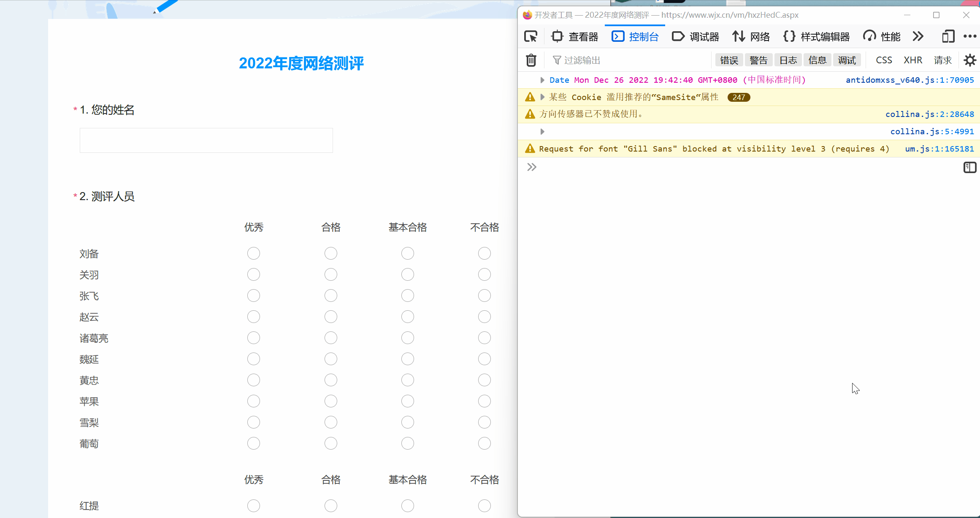Click the Firefox icon in devtools title bar
This screenshot has height=518, width=980.
[x=527, y=15]
